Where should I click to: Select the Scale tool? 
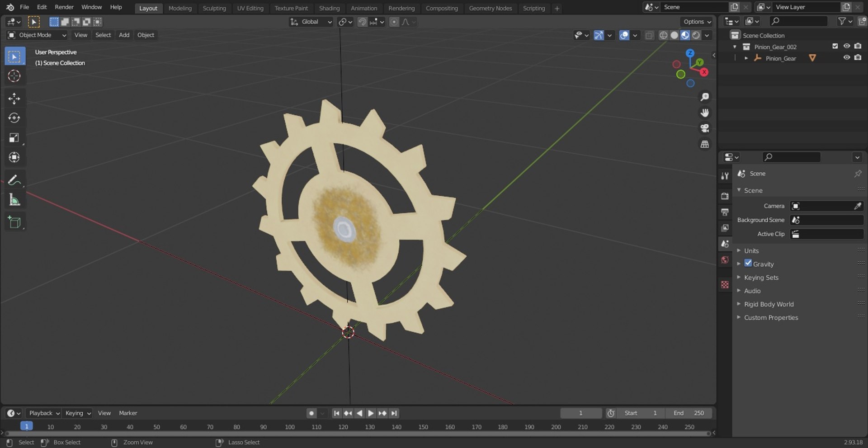click(x=14, y=137)
